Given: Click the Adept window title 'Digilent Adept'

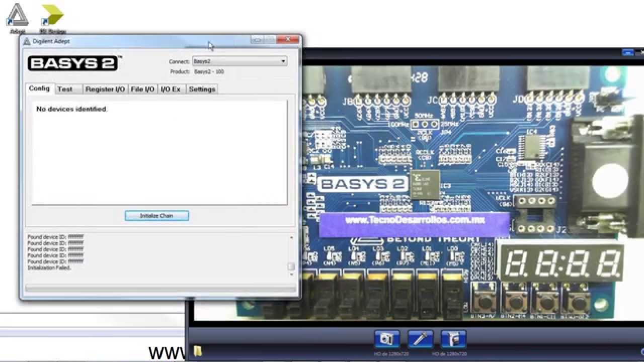Looking at the screenshot, I should (51, 41).
